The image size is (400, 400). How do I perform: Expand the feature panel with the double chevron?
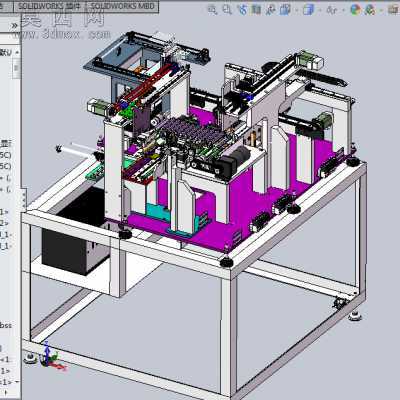click(14, 25)
